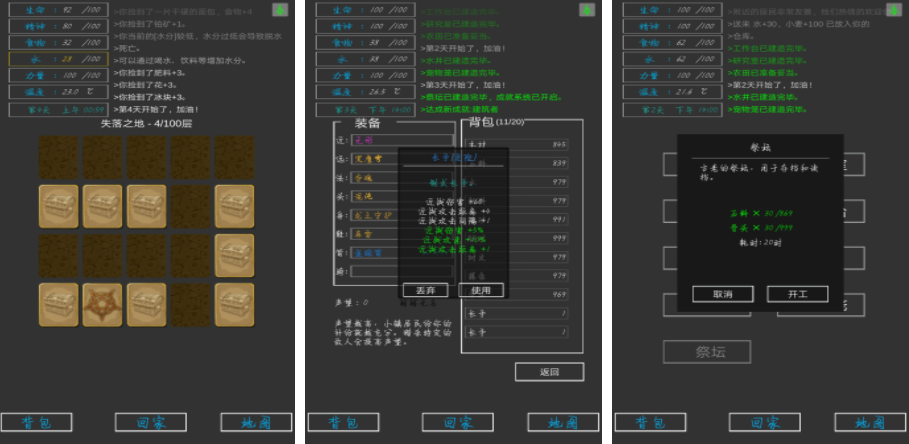Open the rightmost chest in the second row
This screenshot has height=444, width=909.
tap(234, 206)
